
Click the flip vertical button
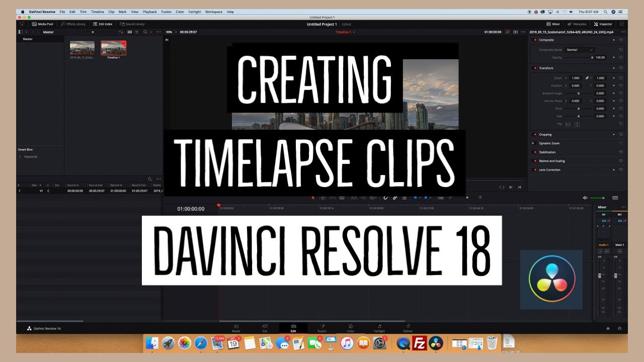pos(577,124)
